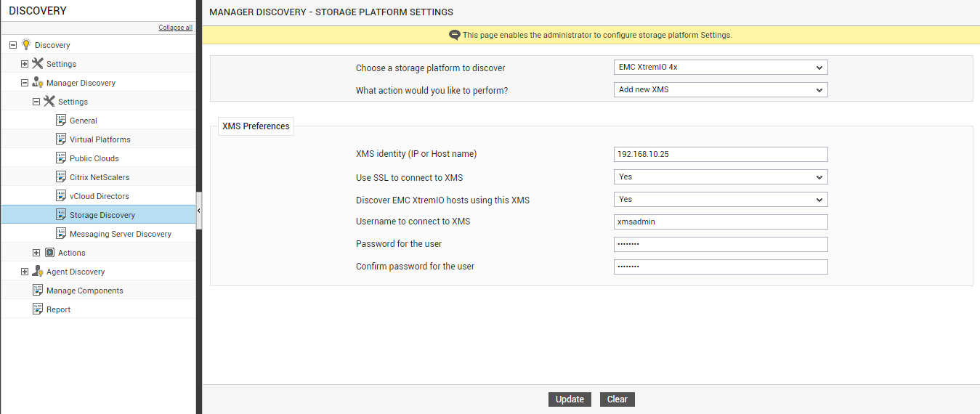980x414 pixels.
Task: Select Virtual Platforms in the tree
Action: point(100,139)
